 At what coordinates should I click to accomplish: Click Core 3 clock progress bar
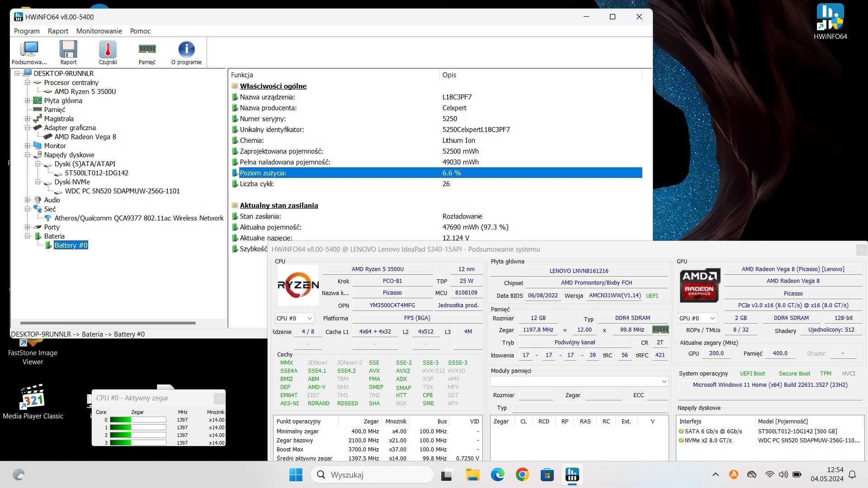[138, 443]
